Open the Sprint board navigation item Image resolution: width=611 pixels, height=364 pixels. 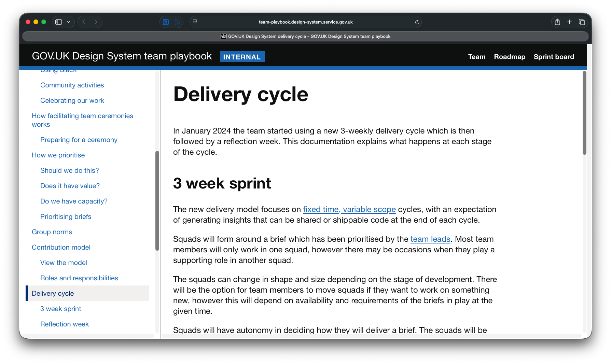554,57
